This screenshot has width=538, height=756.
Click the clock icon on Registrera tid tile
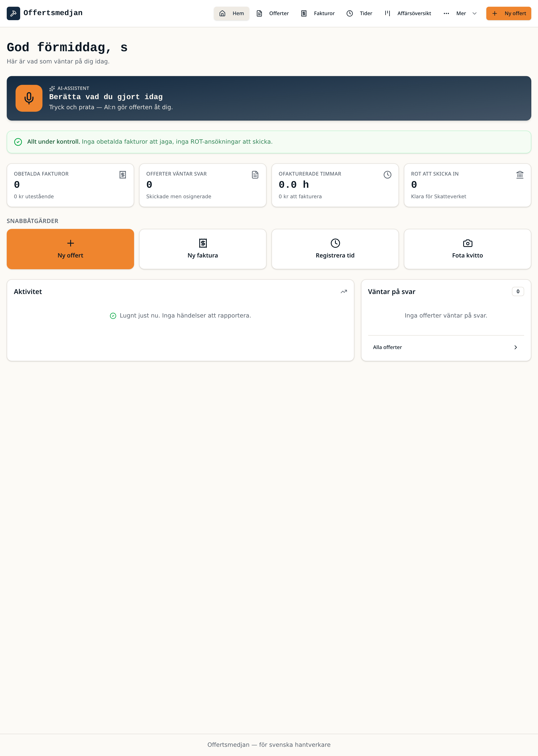[x=335, y=243]
